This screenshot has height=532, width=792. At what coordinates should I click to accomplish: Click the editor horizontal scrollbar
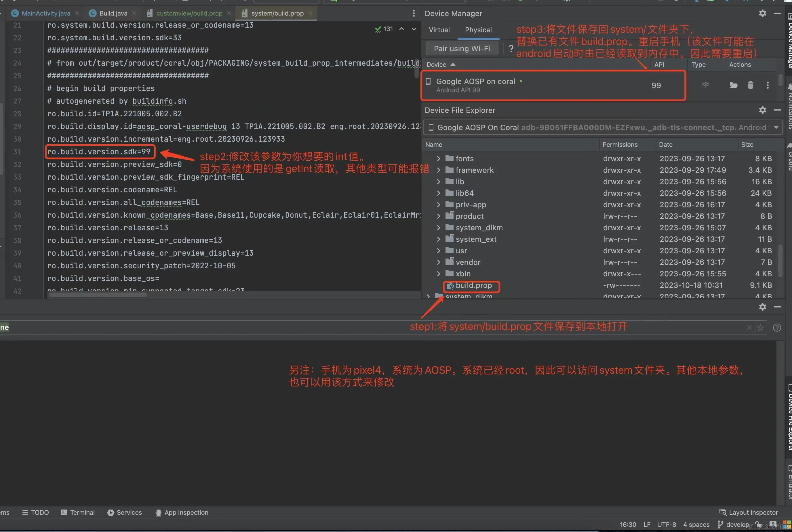point(98,295)
